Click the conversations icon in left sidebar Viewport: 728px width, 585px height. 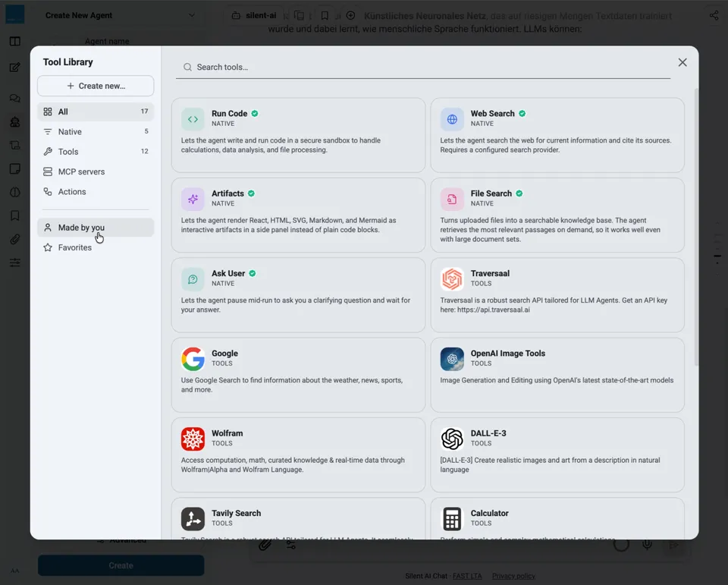[15, 98]
